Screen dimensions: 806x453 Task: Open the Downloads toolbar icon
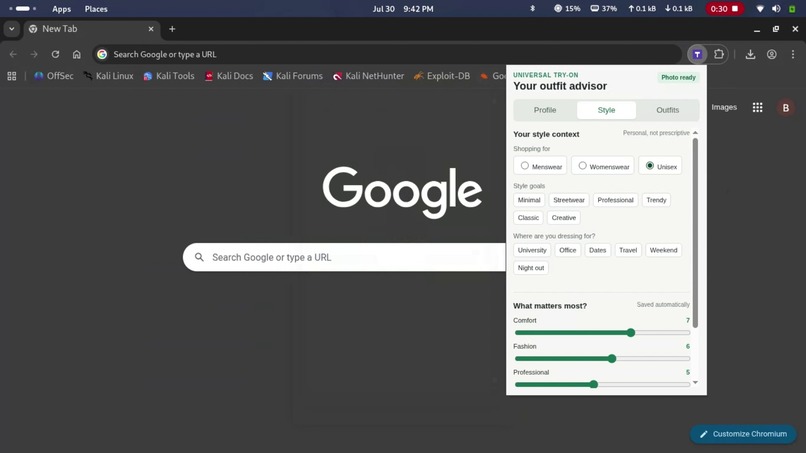coord(750,54)
